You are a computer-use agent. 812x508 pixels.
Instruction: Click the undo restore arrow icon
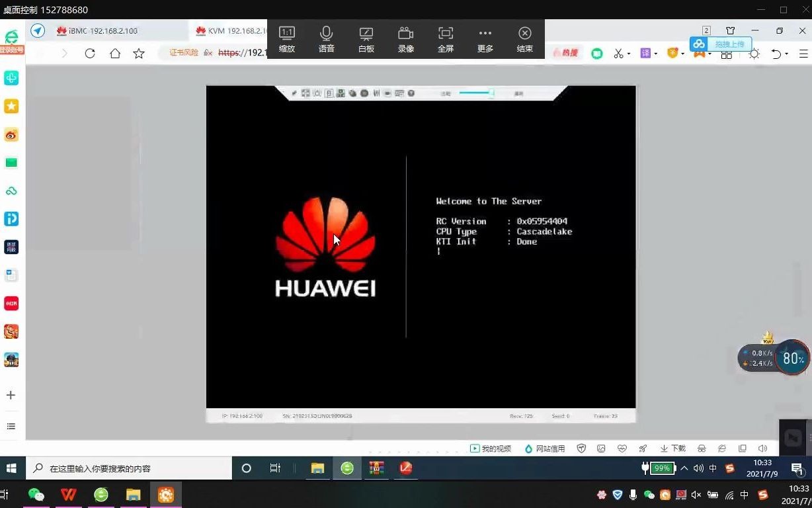tap(777, 54)
